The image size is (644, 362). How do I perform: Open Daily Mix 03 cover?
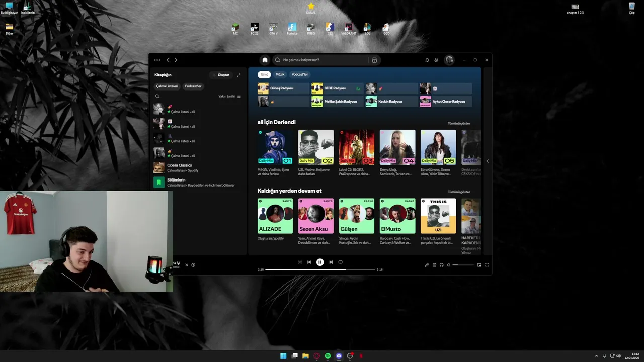[357, 147]
